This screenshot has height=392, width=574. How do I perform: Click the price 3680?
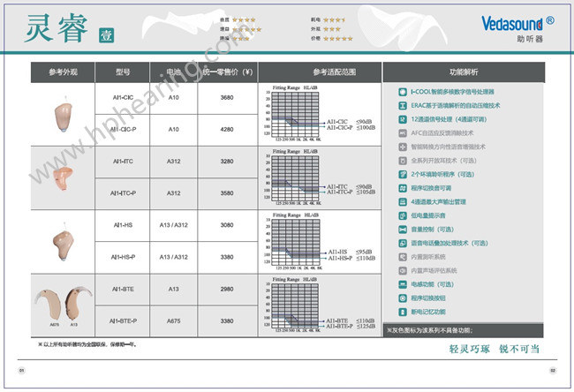[x=227, y=98]
